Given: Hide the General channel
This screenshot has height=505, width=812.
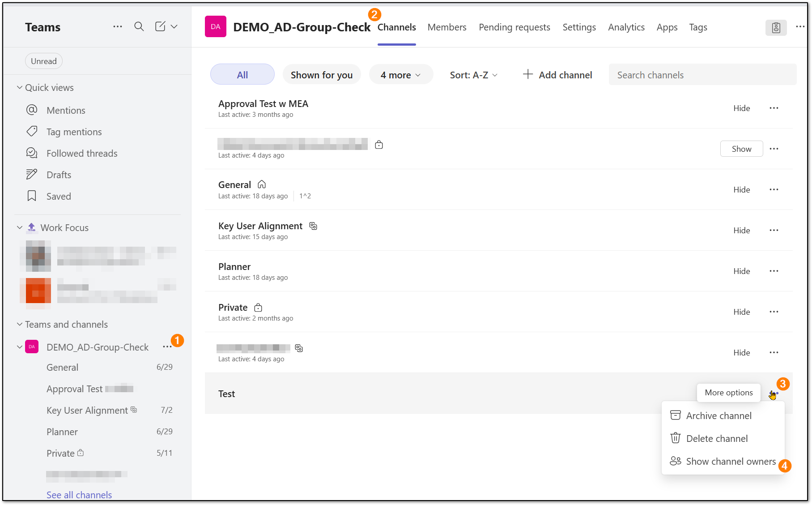Looking at the screenshot, I should (x=742, y=189).
